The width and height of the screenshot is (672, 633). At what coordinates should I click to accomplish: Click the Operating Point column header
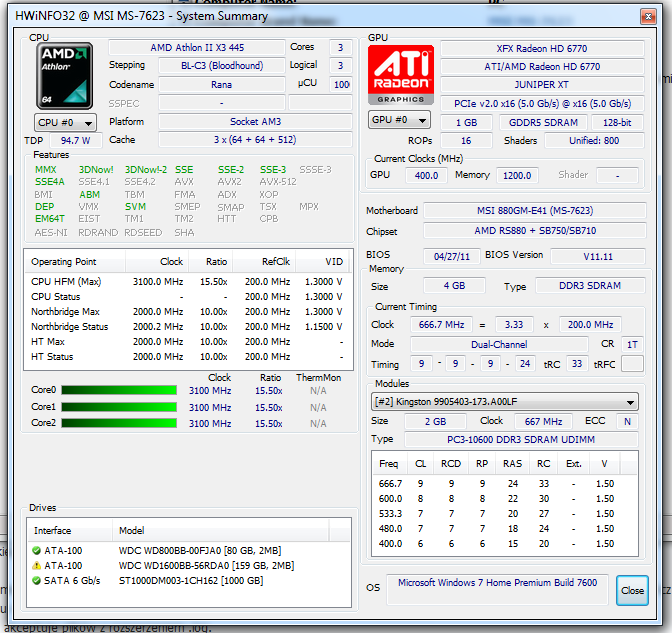(x=75, y=262)
